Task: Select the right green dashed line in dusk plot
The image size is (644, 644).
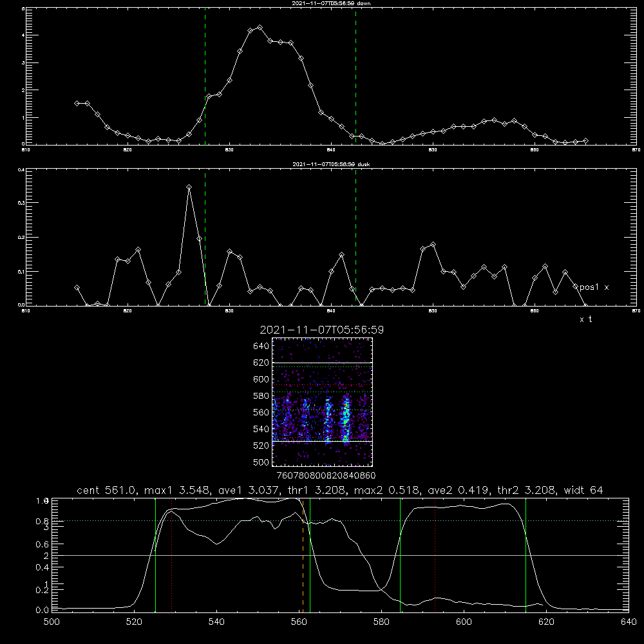Action: tap(355, 238)
